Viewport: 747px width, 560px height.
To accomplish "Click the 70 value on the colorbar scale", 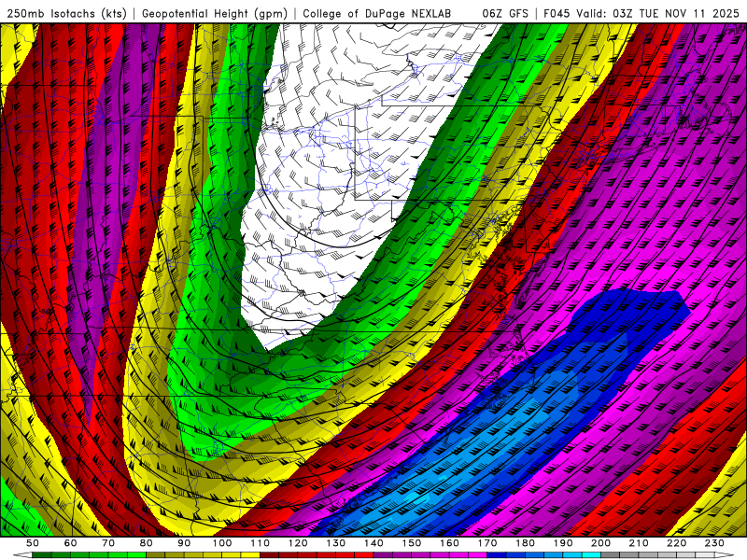I will [108, 543].
